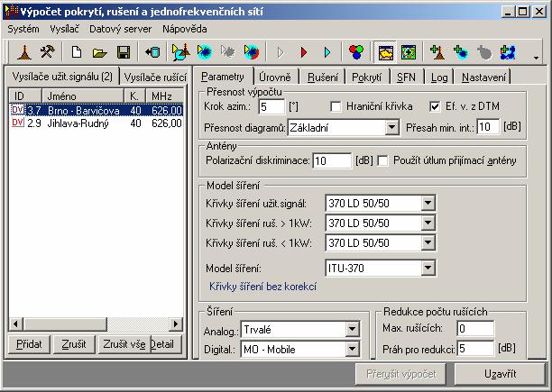Click the play arrow with blue blob icon

point(205,52)
